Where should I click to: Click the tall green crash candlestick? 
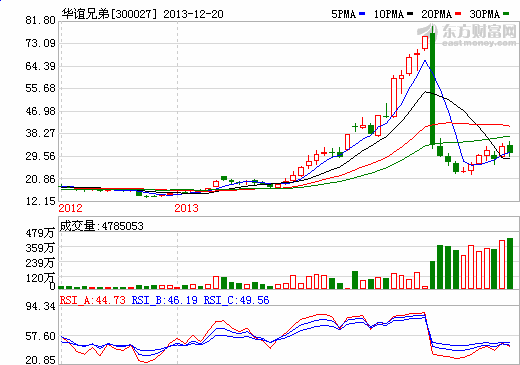[x=433, y=88]
